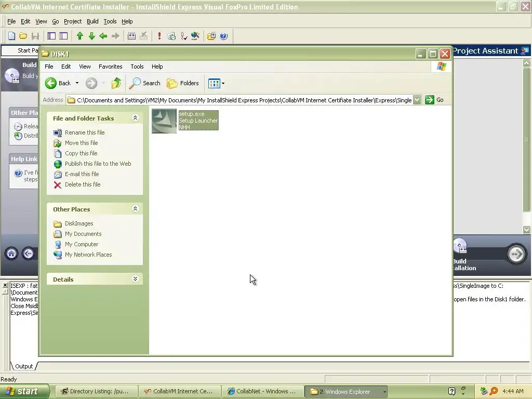The height and width of the screenshot is (399, 532).
Task: Switch to Directory Listing taskbar window
Action: pos(96,392)
